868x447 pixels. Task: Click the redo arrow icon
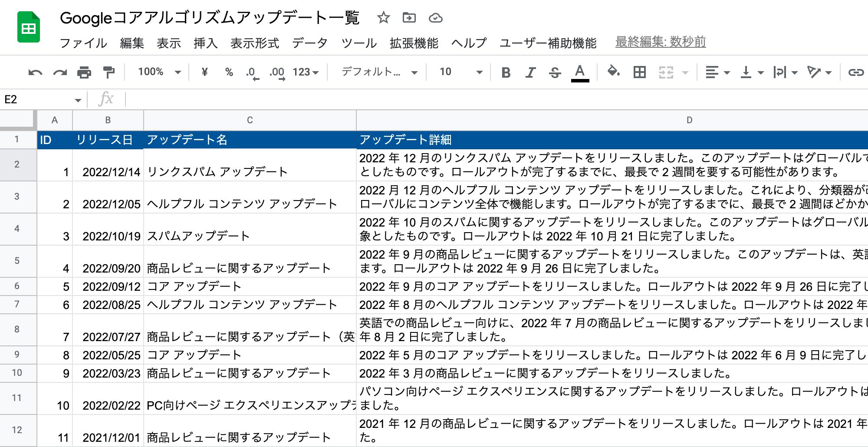coord(60,72)
